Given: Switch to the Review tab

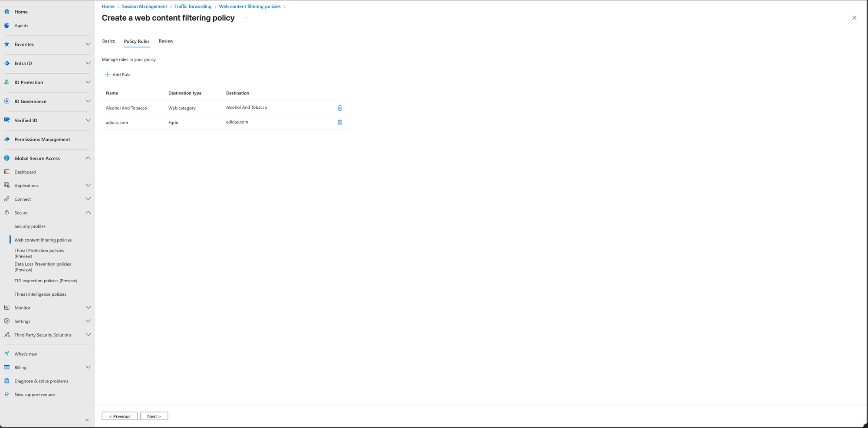Looking at the screenshot, I should (166, 41).
